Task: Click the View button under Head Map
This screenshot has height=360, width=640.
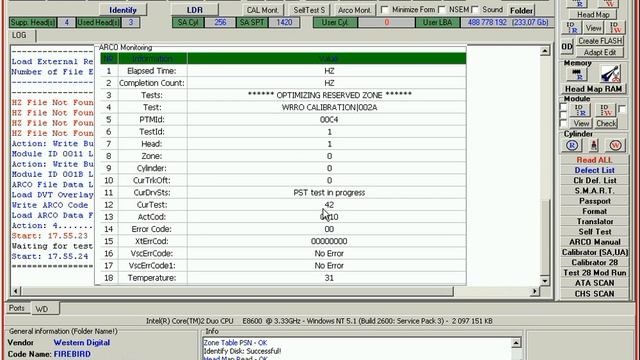Action: pyautogui.click(x=593, y=28)
